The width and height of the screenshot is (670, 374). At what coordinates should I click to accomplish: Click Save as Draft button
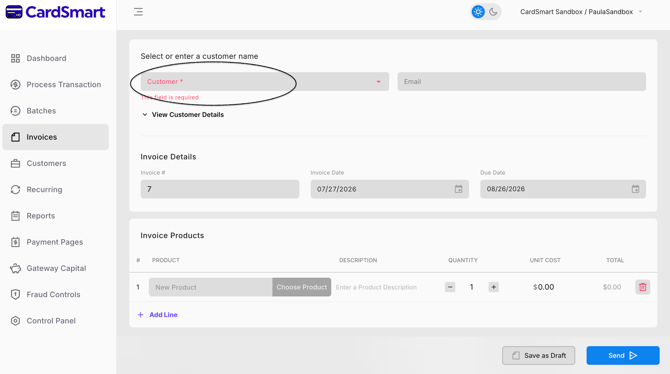538,356
